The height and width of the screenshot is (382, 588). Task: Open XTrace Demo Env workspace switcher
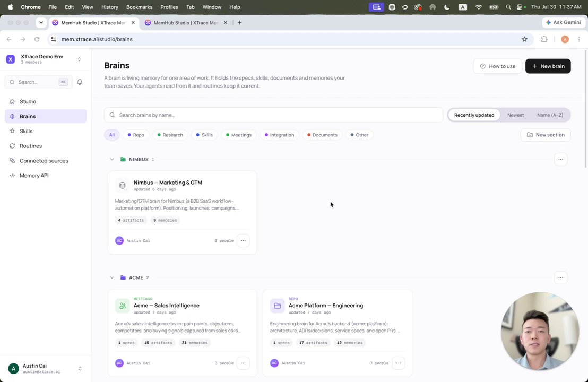(46, 59)
